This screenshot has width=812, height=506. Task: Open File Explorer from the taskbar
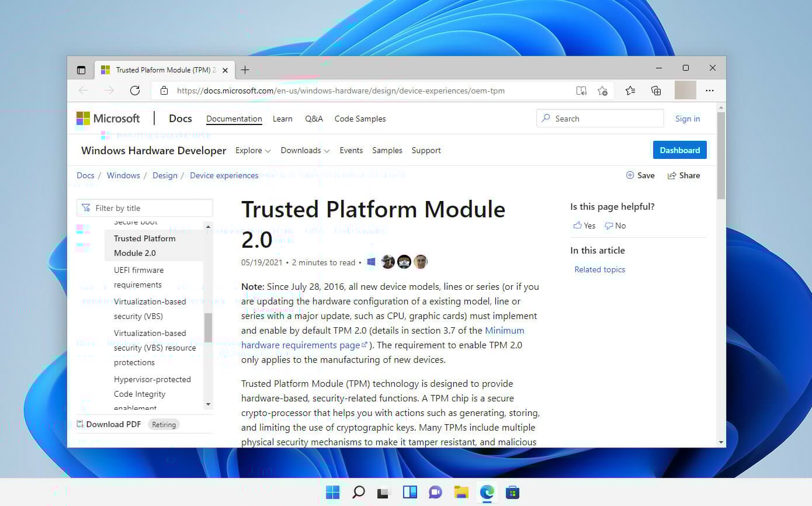click(461, 492)
